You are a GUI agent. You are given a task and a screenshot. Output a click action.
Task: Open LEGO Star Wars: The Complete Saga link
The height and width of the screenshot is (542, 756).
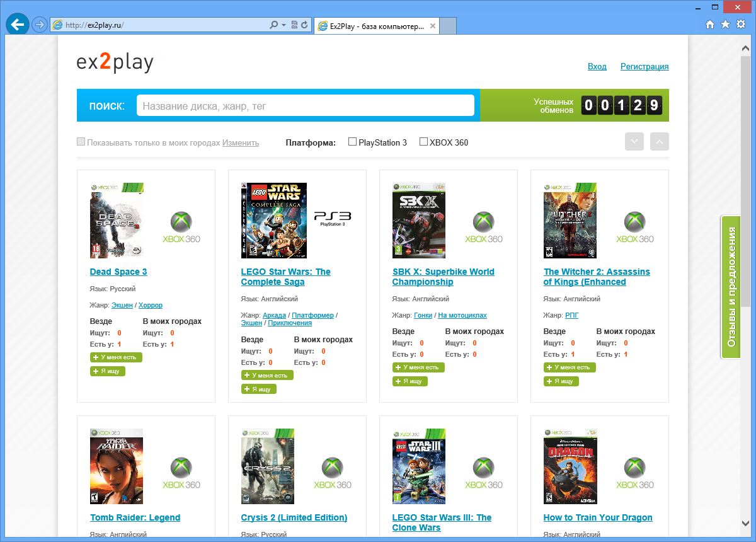click(286, 277)
